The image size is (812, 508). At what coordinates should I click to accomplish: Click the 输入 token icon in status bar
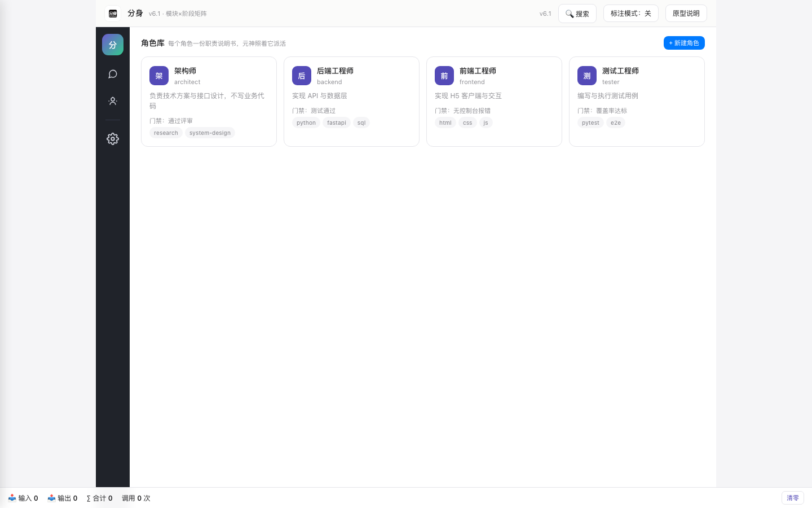(12, 498)
